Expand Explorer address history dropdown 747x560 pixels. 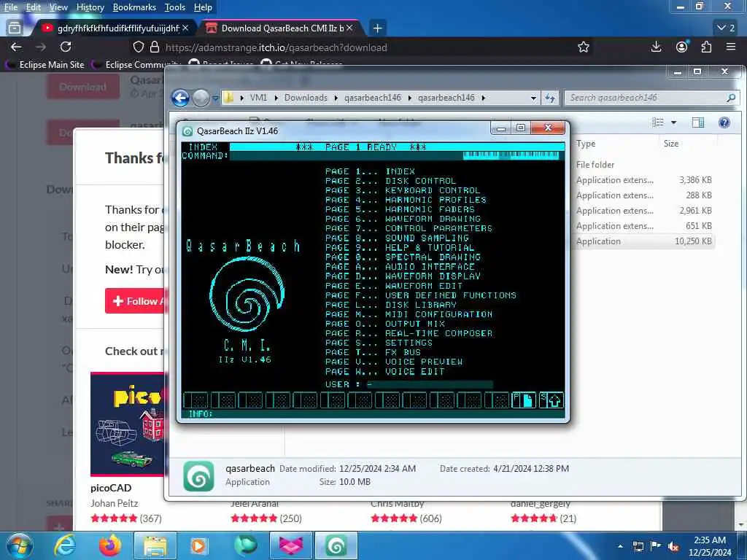tap(533, 98)
